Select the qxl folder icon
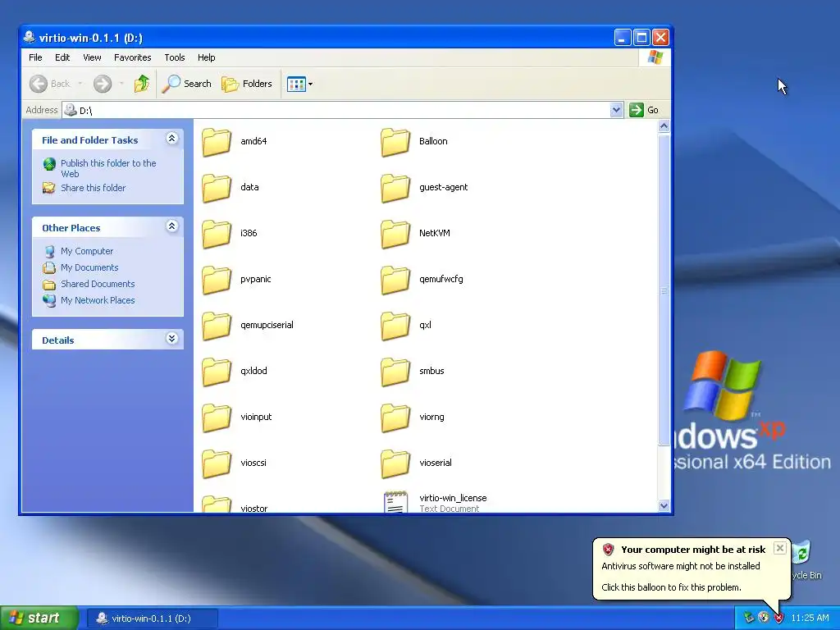This screenshot has height=630, width=840. click(x=395, y=326)
